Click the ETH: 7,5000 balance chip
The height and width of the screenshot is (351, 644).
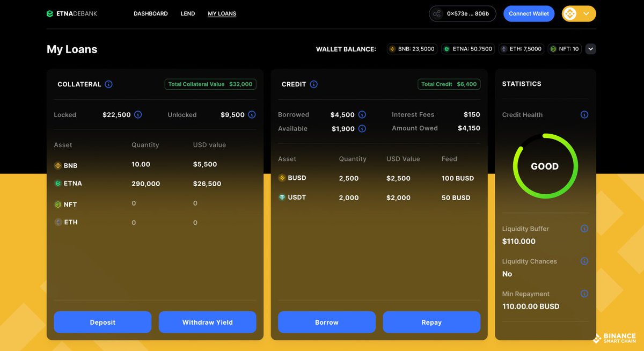521,49
